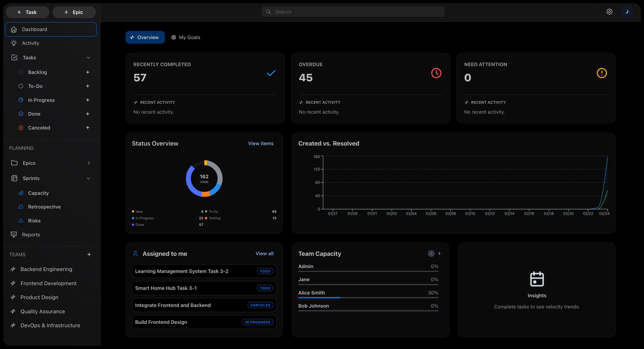Open the settings gear icon
This screenshot has height=349, width=644.
609,12
